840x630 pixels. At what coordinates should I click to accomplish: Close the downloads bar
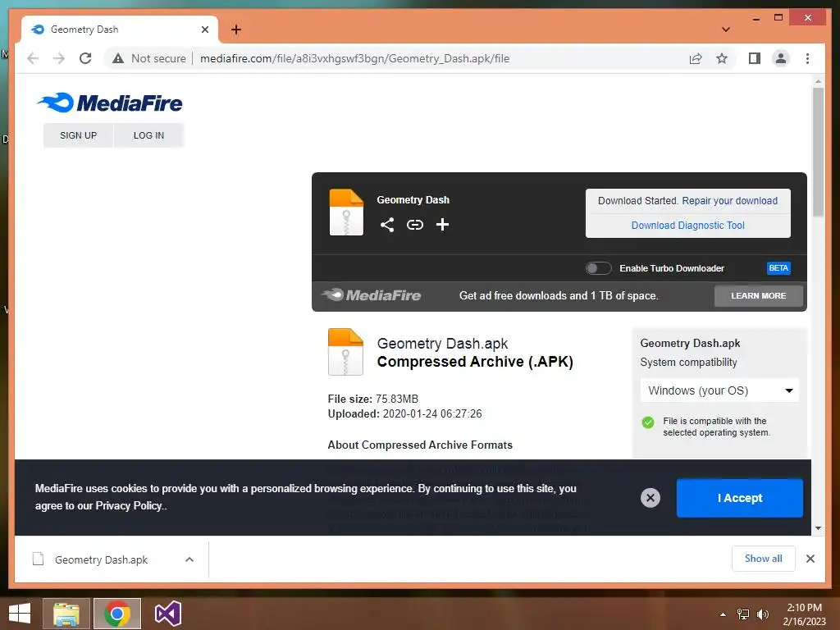click(x=810, y=559)
